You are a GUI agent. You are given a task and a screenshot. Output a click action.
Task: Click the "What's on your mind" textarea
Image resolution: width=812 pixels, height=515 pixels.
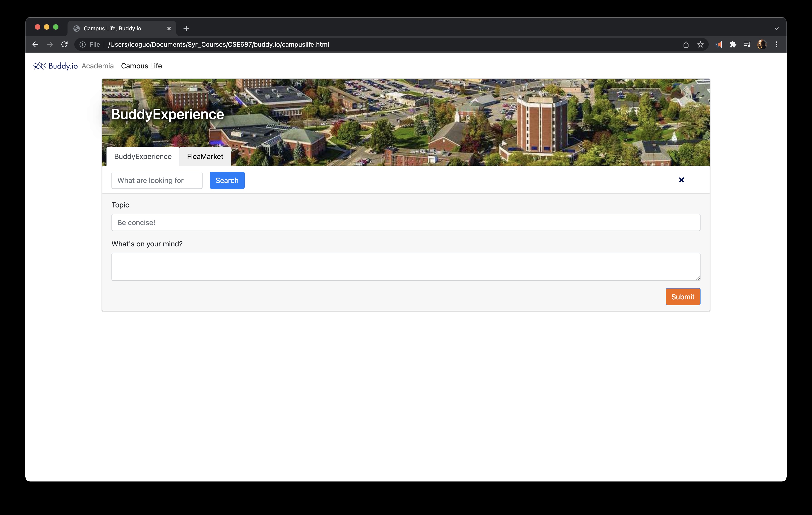pos(406,267)
